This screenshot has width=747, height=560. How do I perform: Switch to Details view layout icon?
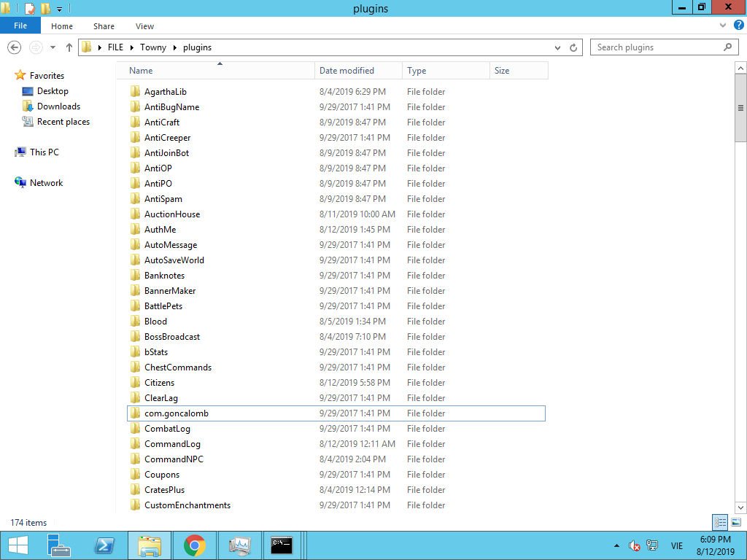(x=720, y=522)
